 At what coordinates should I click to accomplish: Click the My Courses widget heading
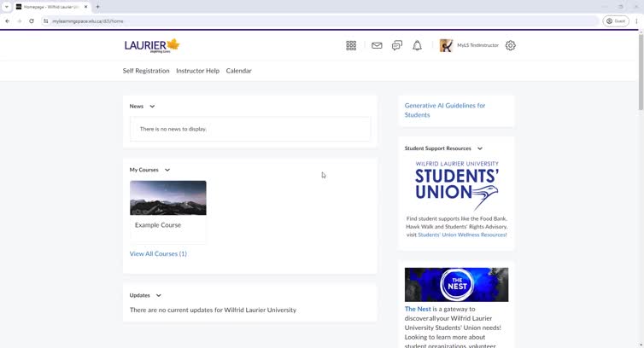point(143,170)
